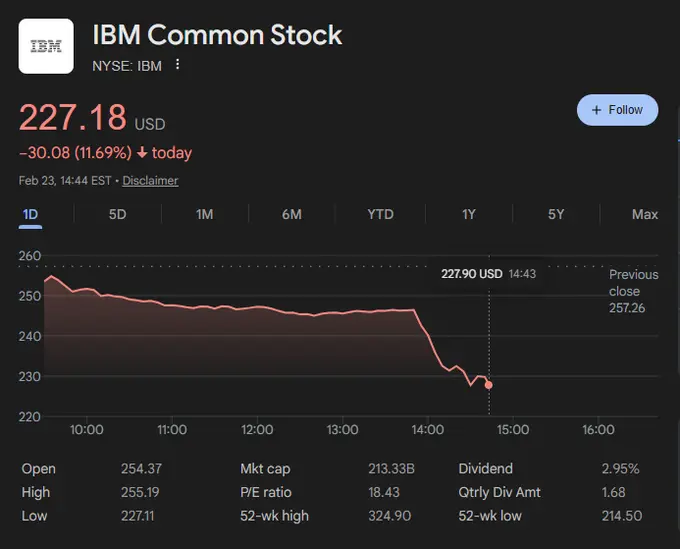Switch to the 5Y chart range
The image size is (680, 549).
tap(556, 214)
